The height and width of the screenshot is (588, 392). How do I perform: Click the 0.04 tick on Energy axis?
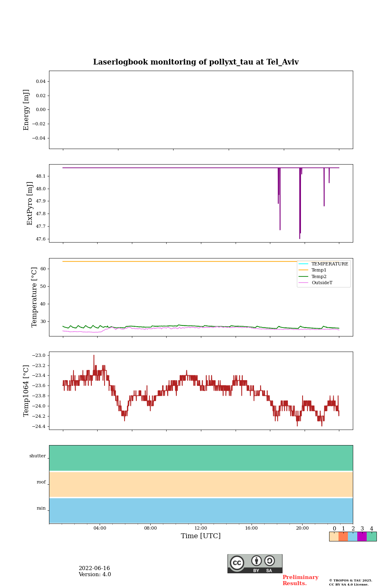coord(41,82)
